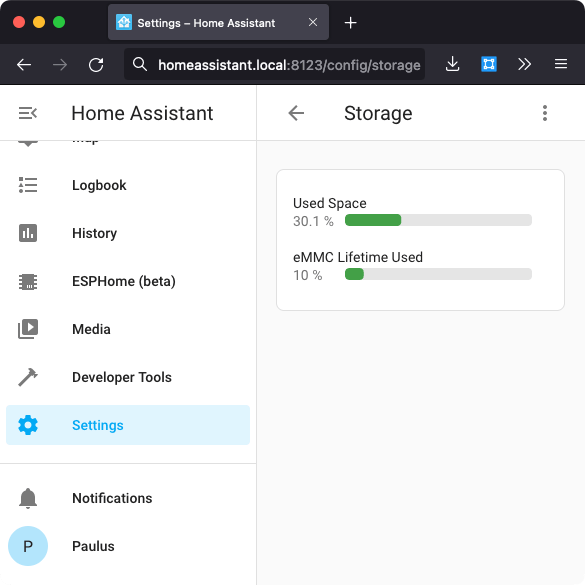
Task: Open the Storage three-dot overflow menu
Action: pyautogui.click(x=545, y=113)
